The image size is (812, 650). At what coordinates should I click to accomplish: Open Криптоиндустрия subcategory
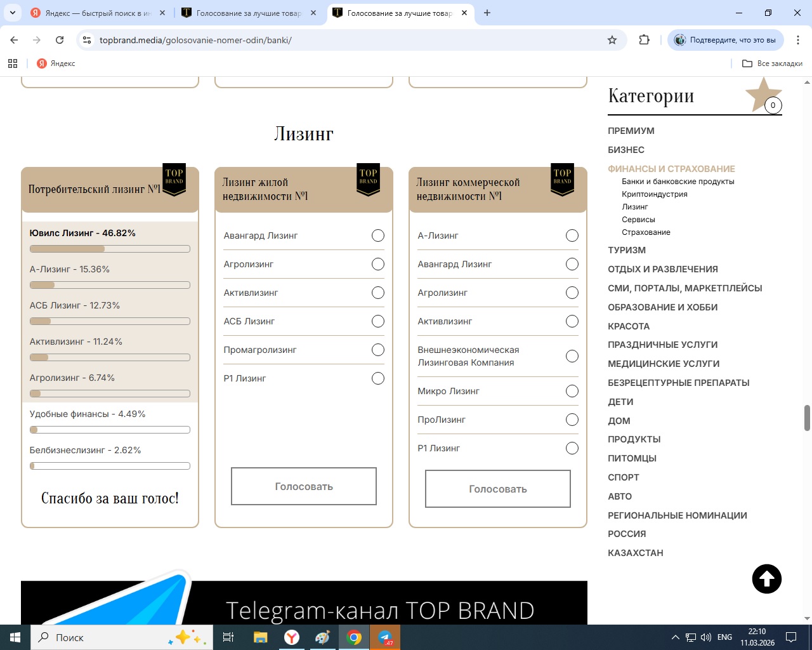(x=655, y=194)
